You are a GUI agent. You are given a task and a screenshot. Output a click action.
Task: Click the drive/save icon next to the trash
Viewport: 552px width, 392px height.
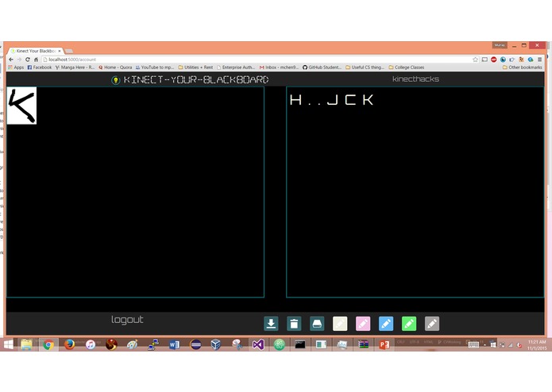[x=317, y=324]
